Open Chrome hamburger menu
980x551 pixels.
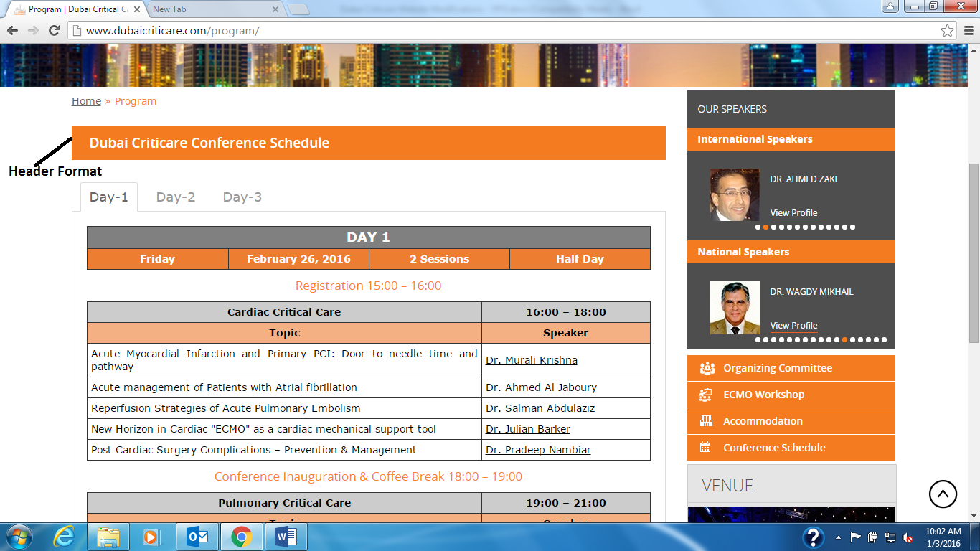[x=969, y=31]
